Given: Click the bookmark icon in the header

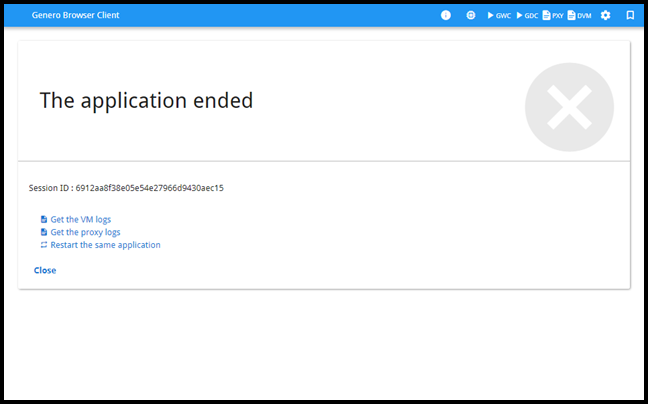Looking at the screenshot, I should click(x=630, y=16).
